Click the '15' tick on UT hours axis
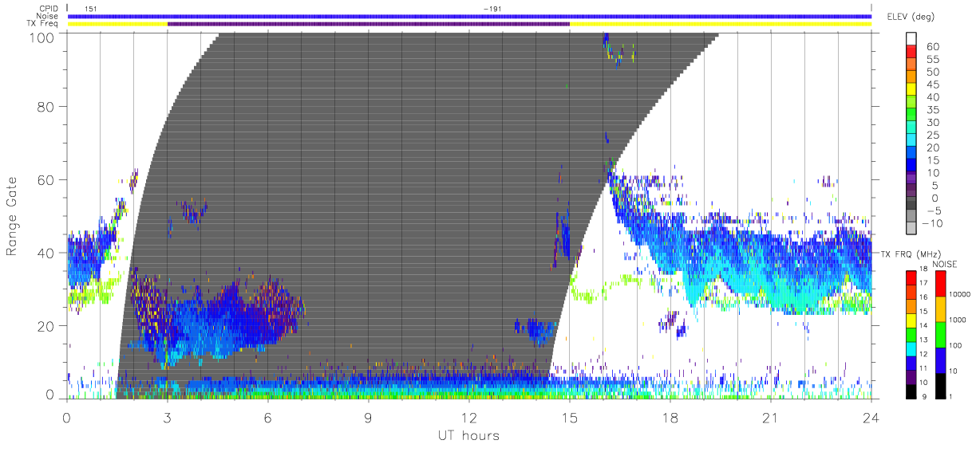Viewport: 980px width, 452px height. click(x=569, y=417)
